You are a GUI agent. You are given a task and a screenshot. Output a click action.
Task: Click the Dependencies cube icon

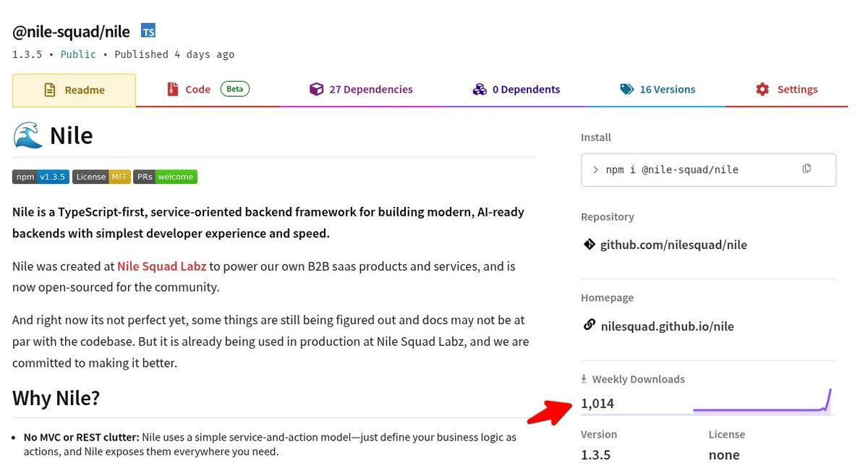point(316,89)
